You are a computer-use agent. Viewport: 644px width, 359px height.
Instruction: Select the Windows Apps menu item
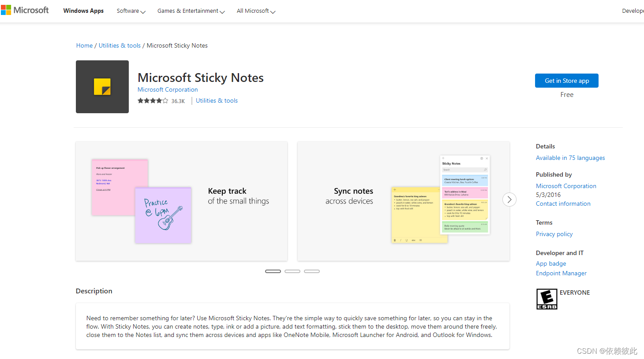pos(83,11)
